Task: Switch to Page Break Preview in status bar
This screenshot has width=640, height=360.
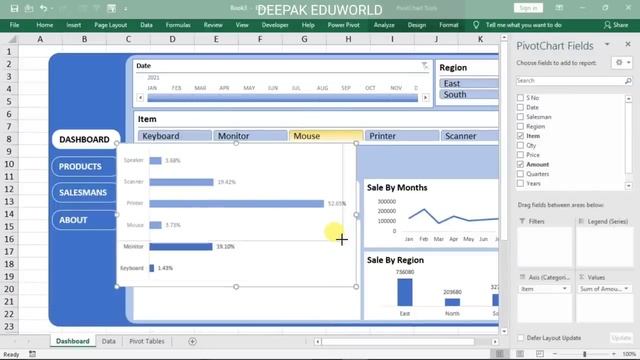Action: (540, 354)
